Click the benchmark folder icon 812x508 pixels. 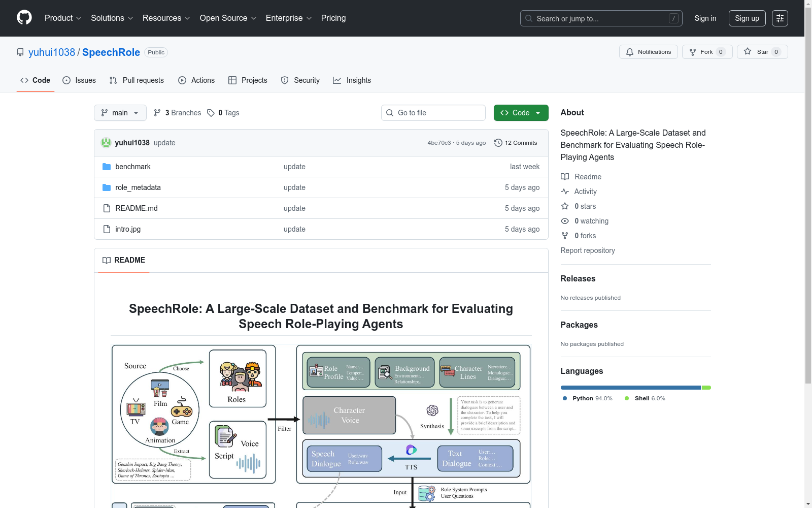tap(107, 167)
